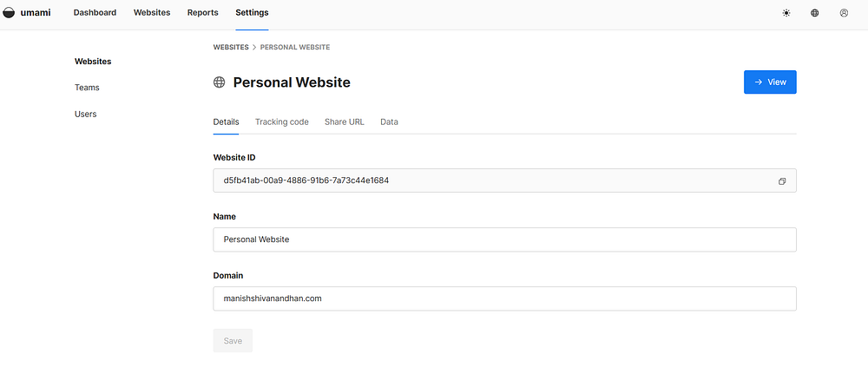Click into the Domain input field
The width and height of the screenshot is (868, 387).
pyautogui.click(x=504, y=298)
